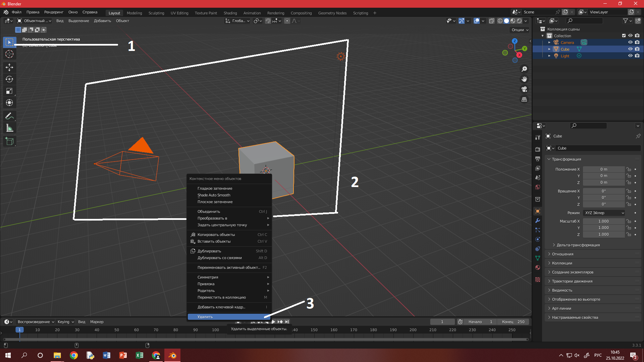
Task: Uncheck the Collection exclude checkbox
Action: [x=624, y=36]
